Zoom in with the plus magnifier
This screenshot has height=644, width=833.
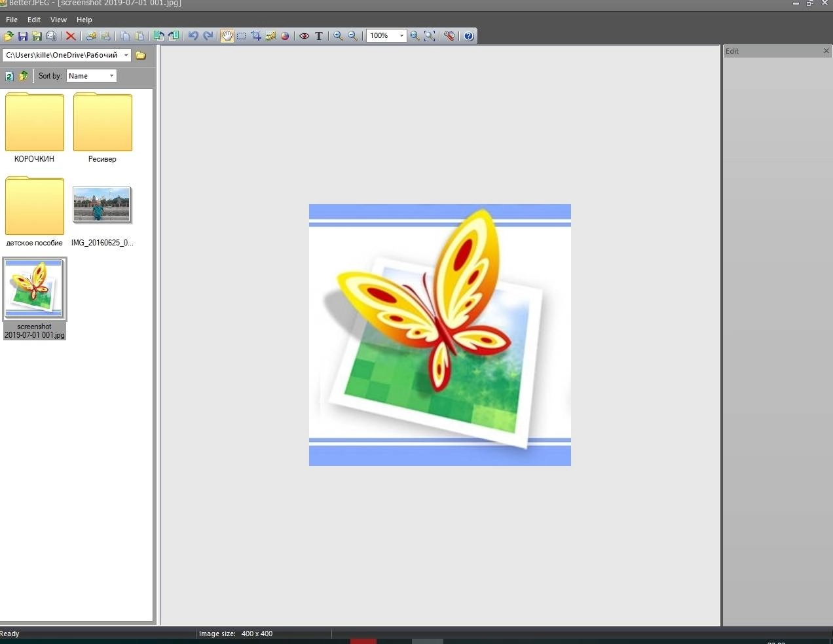click(338, 36)
